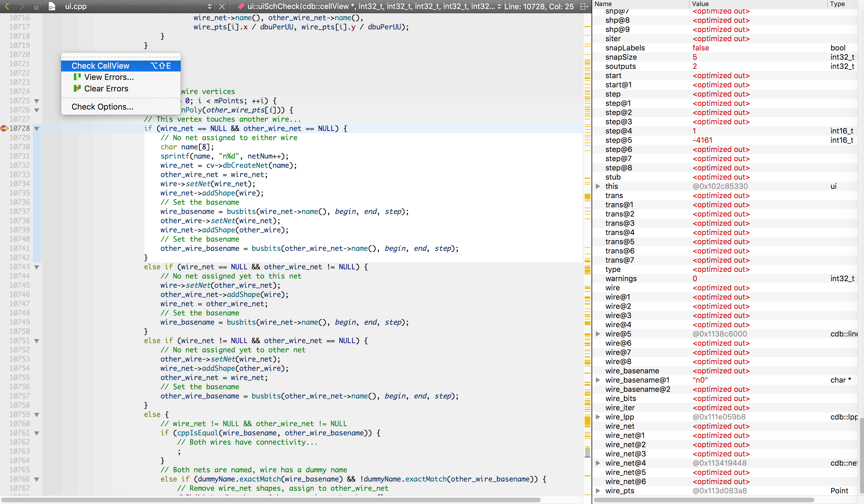Fold the else block at line 10759
864x504 pixels.
tap(37, 415)
